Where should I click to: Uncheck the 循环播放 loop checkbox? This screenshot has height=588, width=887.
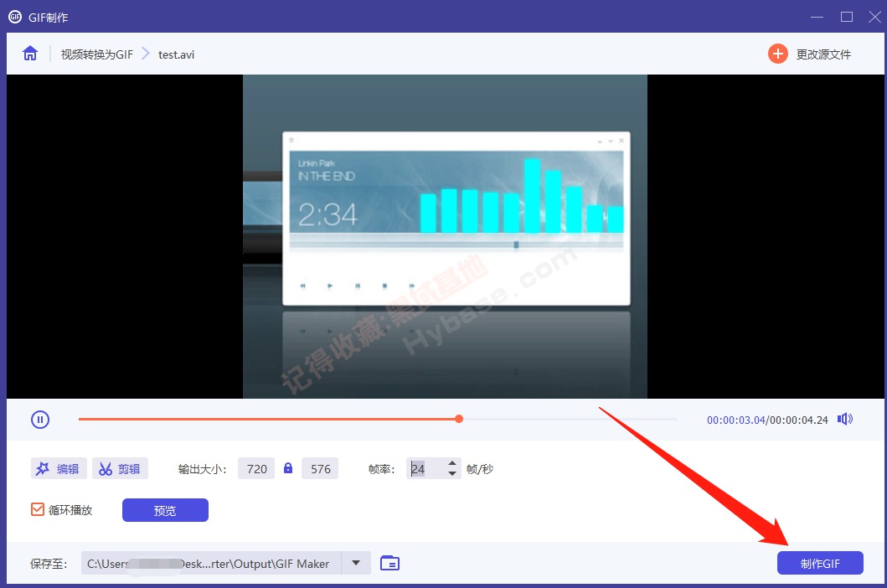point(38,509)
